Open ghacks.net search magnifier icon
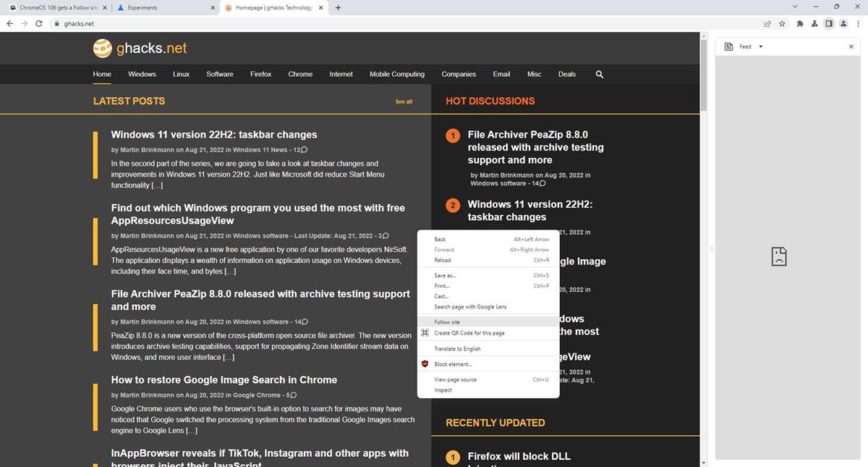 [x=599, y=74]
